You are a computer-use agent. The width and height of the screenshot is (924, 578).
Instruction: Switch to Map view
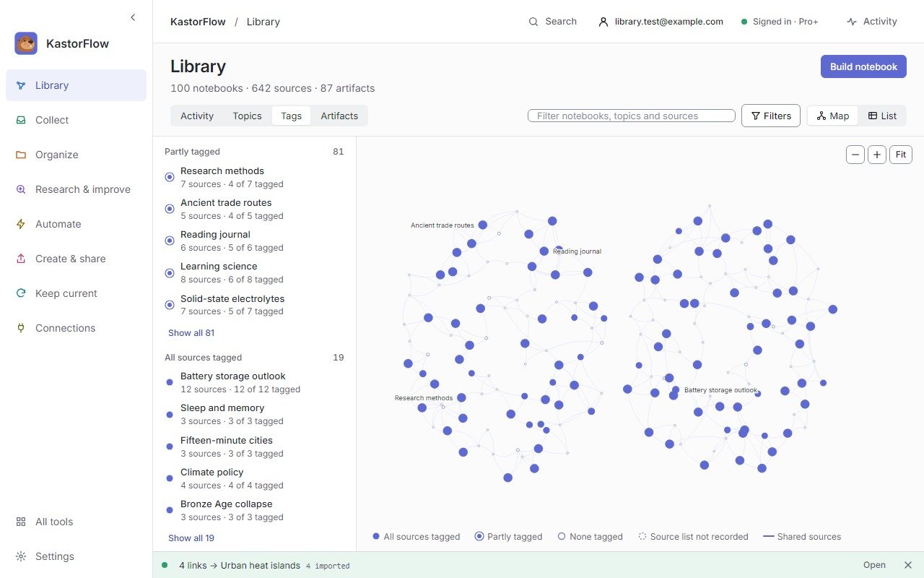coord(833,116)
